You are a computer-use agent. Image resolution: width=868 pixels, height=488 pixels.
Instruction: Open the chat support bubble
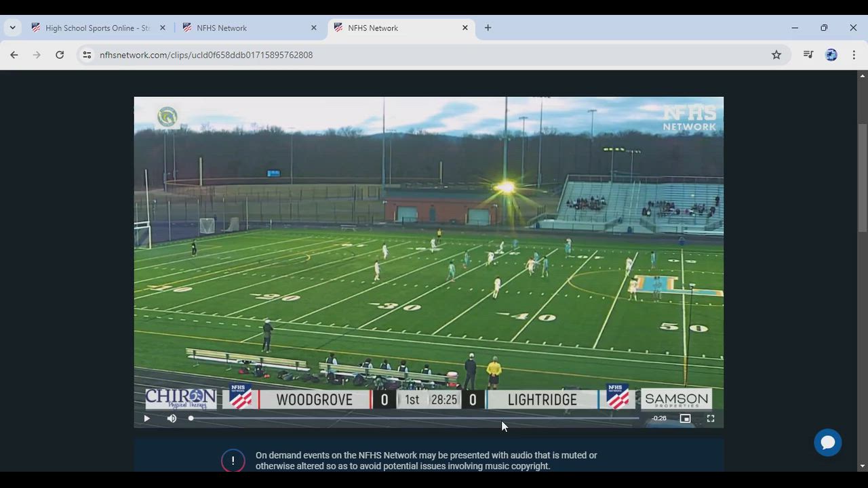click(x=827, y=443)
